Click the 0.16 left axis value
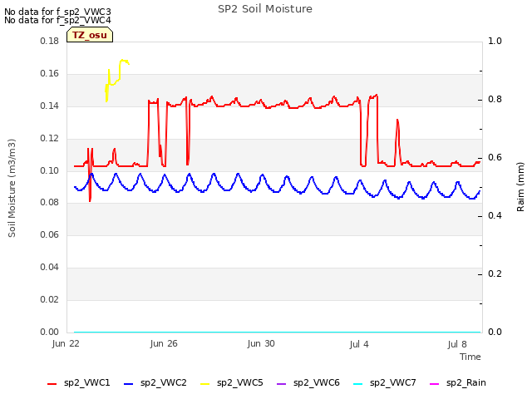 [50, 74]
